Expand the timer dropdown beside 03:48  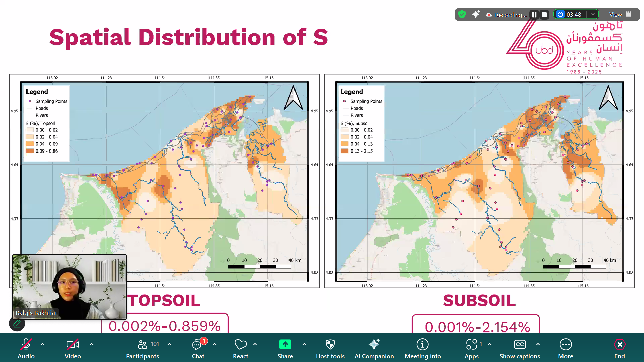593,14
